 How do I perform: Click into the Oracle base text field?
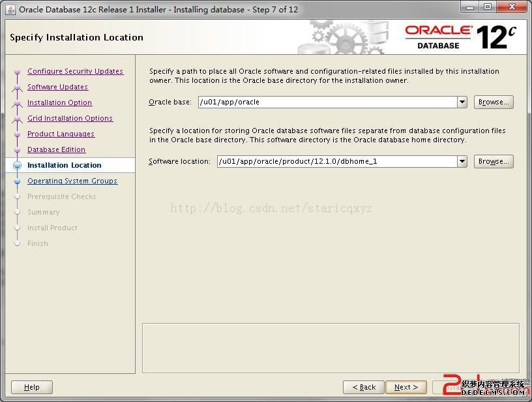[x=326, y=102]
